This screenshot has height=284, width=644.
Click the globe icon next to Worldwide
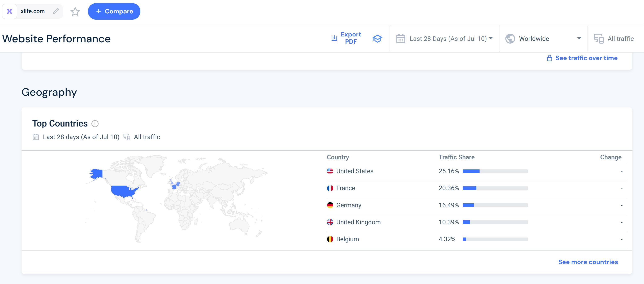coord(510,39)
